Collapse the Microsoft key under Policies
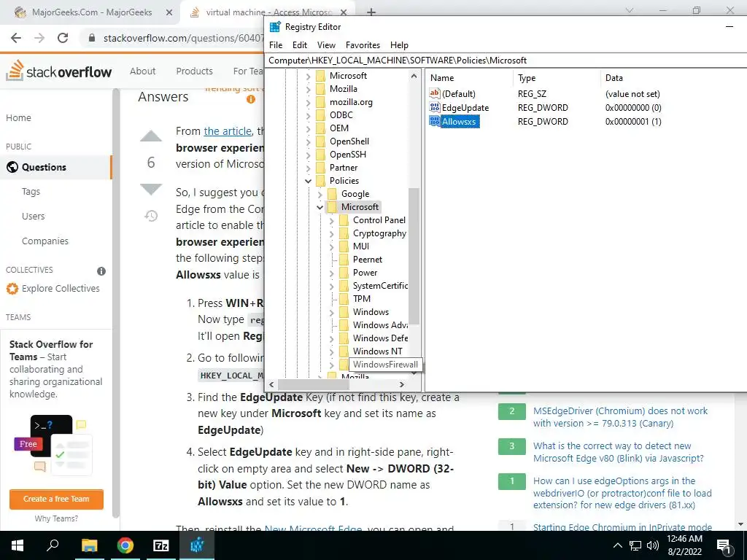Viewport: 747px width, 560px height. (x=320, y=207)
